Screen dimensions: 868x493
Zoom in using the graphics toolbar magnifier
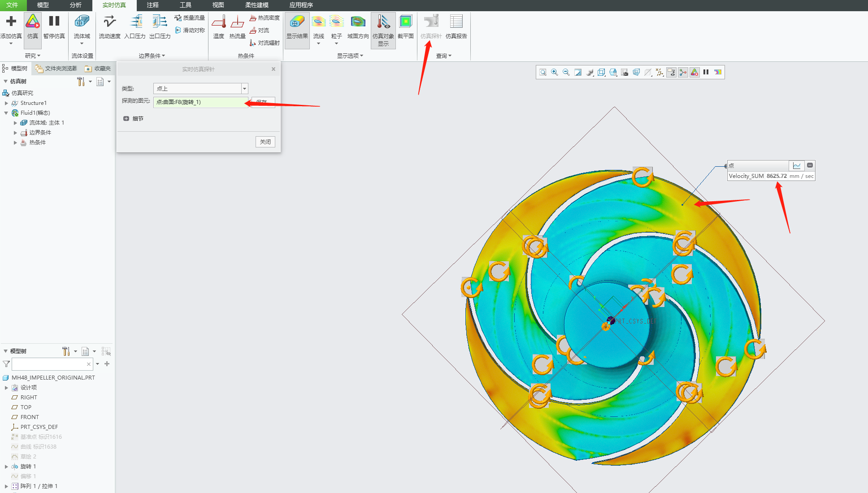tap(555, 72)
